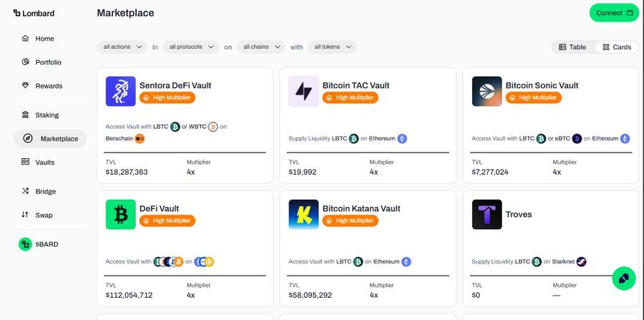Click the Swap arrows icon
Image resolution: width=644 pixels, height=320 pixels.
26,215
